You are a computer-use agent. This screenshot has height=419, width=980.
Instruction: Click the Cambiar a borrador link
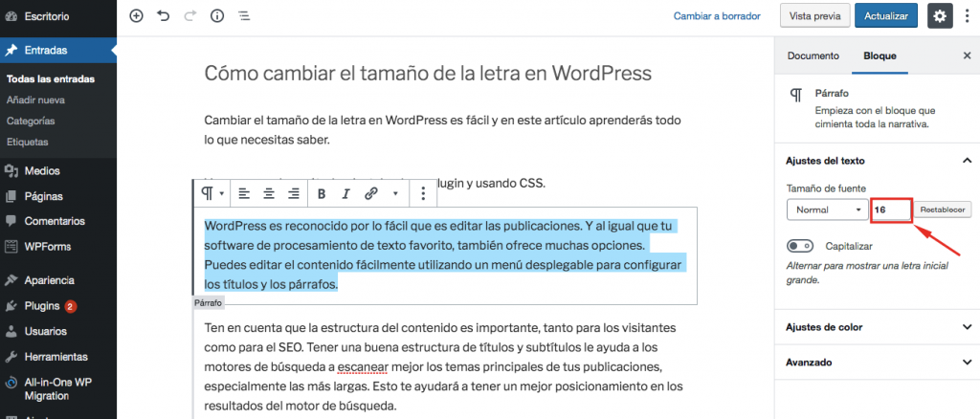click(717, 16)
